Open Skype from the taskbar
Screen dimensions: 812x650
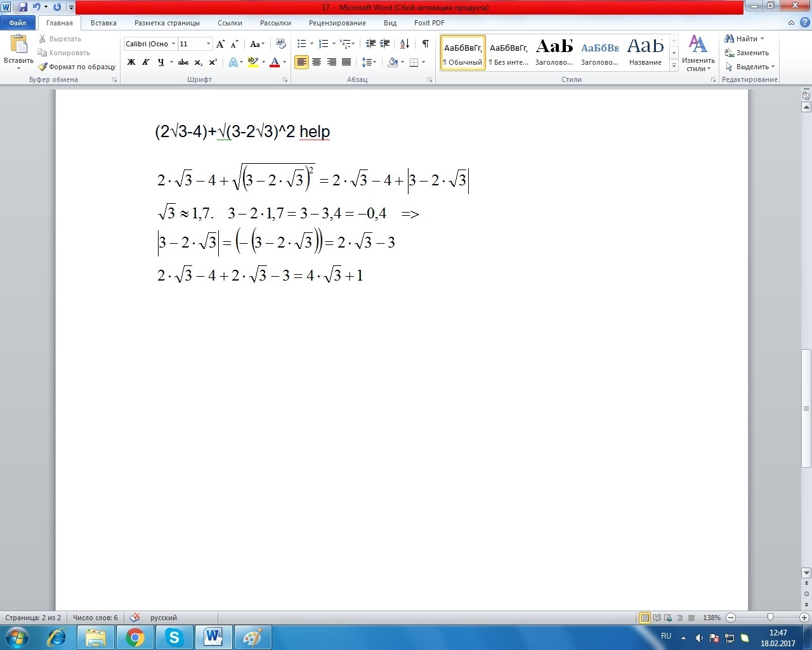(174, 637)
